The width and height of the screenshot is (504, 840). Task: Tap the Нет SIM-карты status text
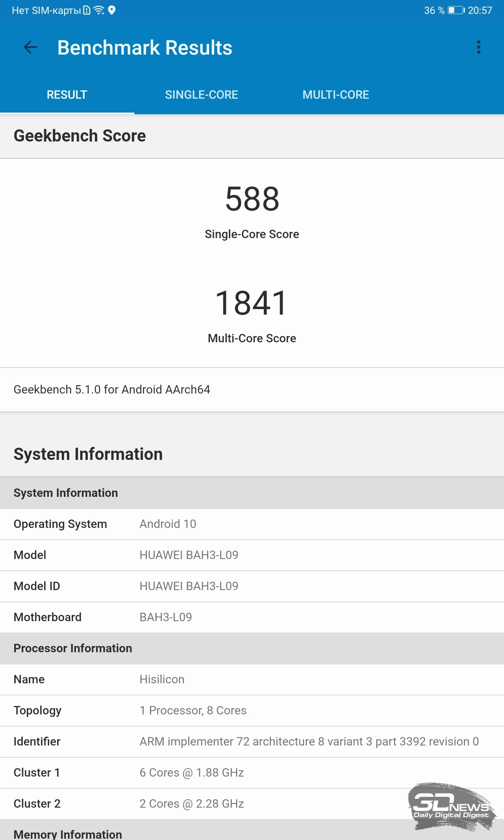[x=46, y=10]
